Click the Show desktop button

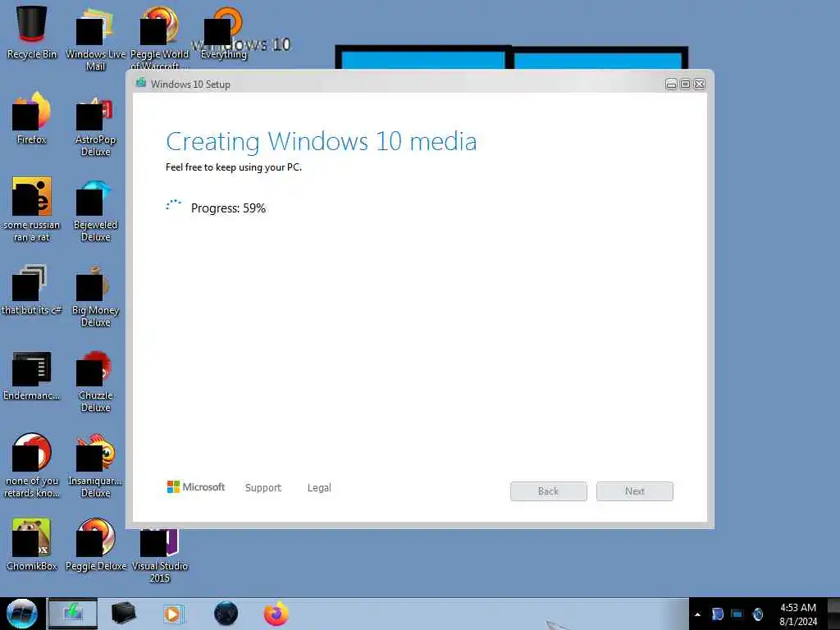pyautogui.click(x=834, y=614)
